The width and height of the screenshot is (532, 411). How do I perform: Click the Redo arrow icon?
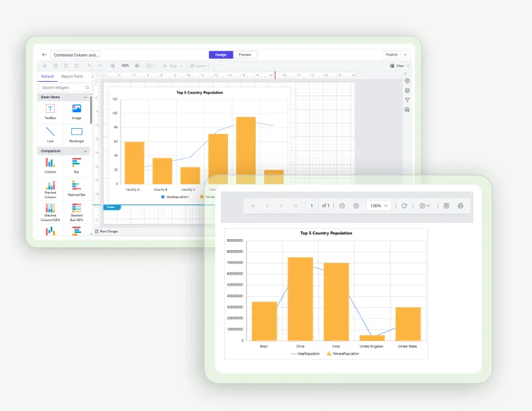pos(100,66)
